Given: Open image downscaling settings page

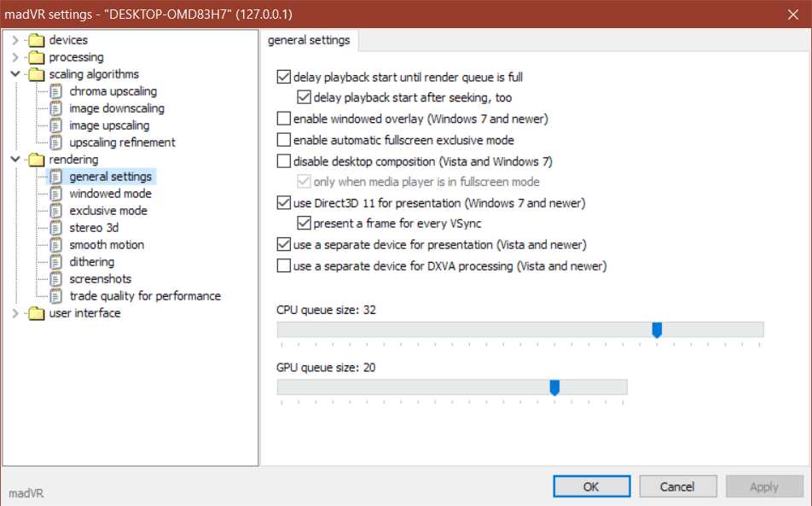Looking at the screenshot, I should [117, 108].
